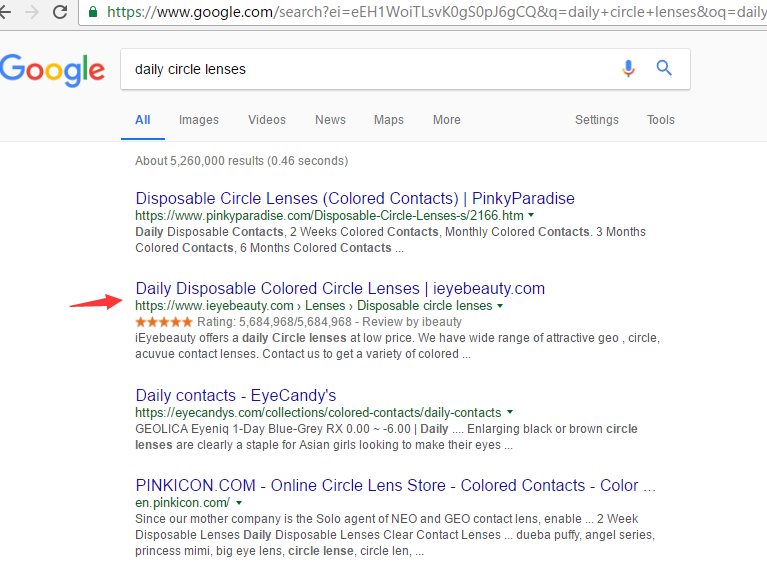Click the Google logo

tap(52, 70)
